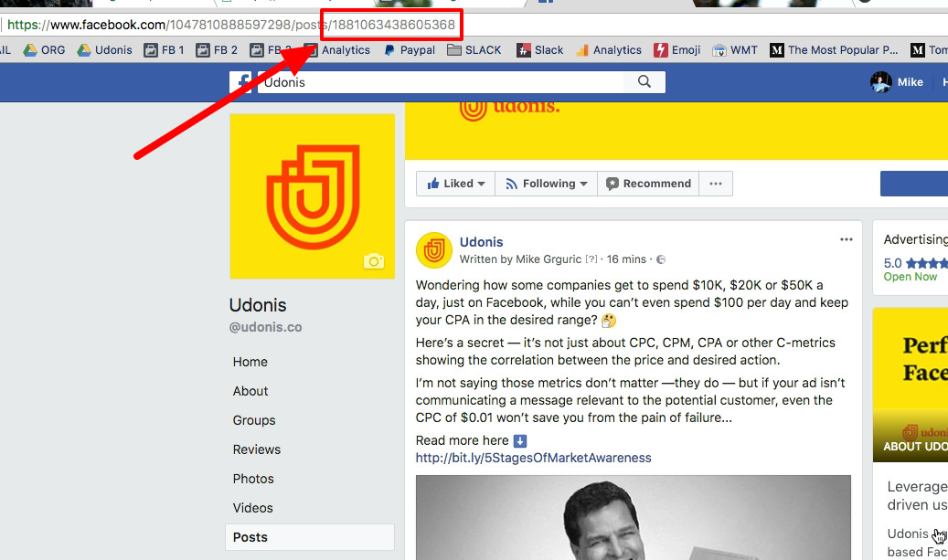Viewport: 948px width, 560px height.
Task: Open the About section
Action: coord(250,391)
